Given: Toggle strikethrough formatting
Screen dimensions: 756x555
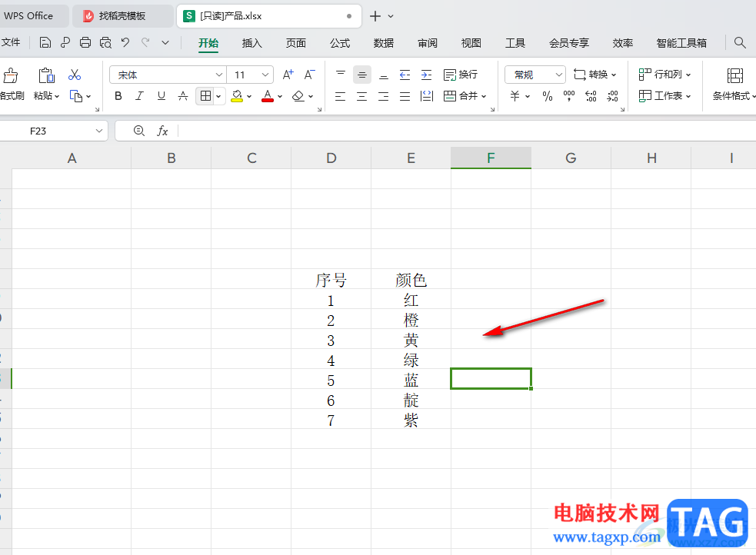Looking at the screenshot, I should pos(183,96).
